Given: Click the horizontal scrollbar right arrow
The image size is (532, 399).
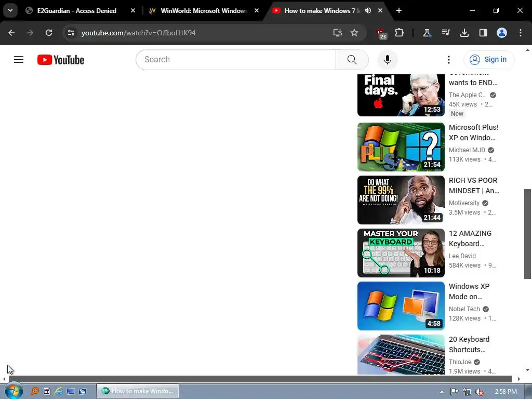Looking at the screenshot, I should [518, 379].
